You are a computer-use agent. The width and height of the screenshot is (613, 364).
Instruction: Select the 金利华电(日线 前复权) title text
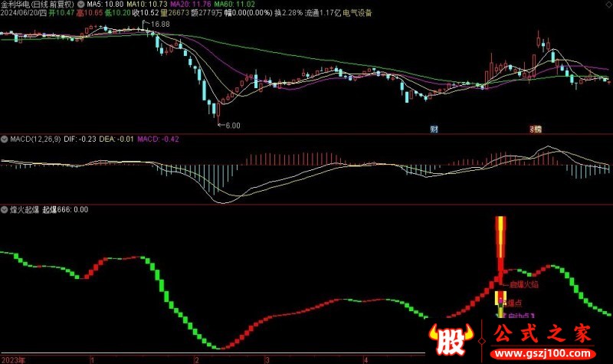click(x=38, y=5)
